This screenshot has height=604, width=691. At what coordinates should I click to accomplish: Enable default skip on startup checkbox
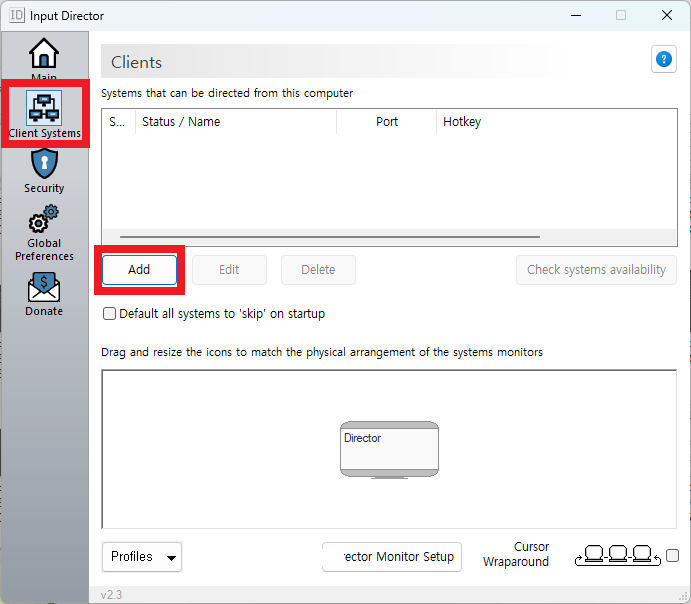(x=109, y=314)
